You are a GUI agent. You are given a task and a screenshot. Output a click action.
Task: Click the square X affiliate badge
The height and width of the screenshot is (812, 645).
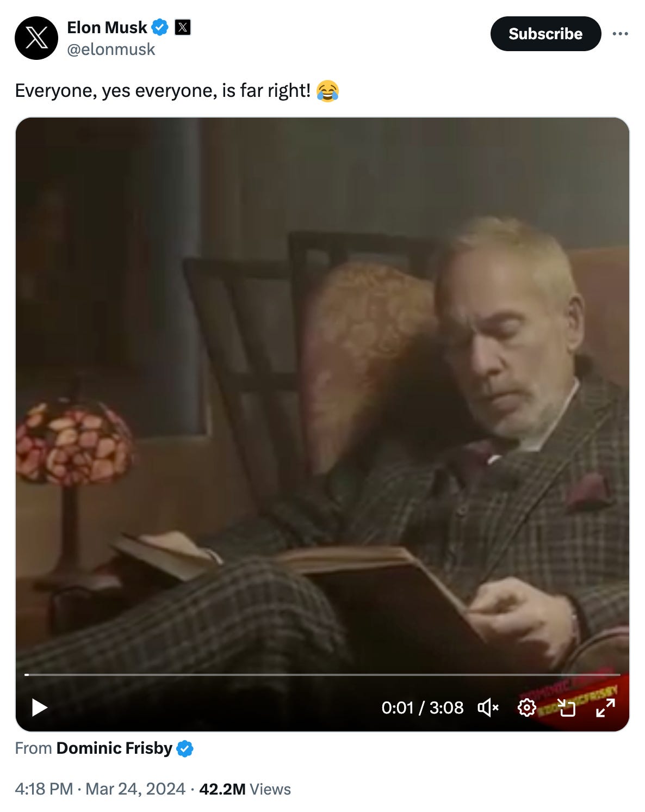[183, 27]
